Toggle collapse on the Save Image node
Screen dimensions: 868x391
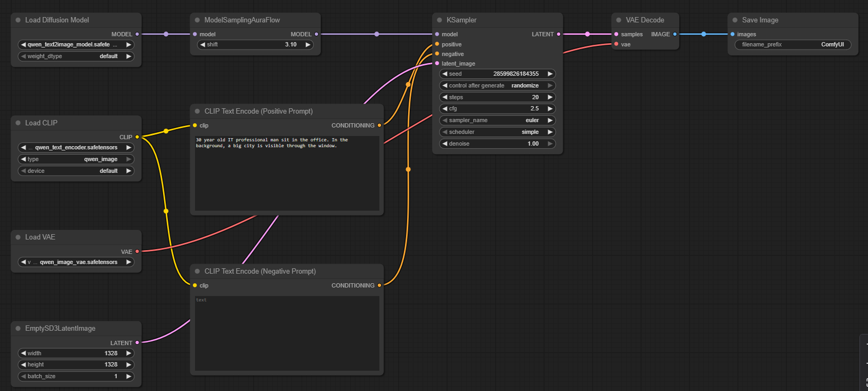[735, 20]
